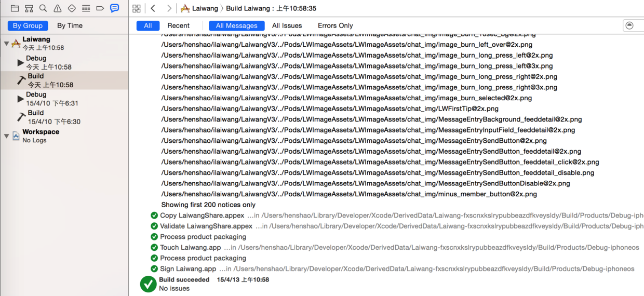Click the Laiwang project icon in the sidebar
Viewport: 644px width, 296px height.
16,43
